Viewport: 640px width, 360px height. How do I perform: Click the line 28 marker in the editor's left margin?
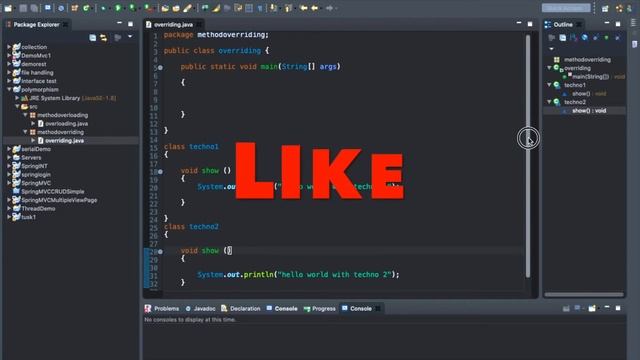160,251
